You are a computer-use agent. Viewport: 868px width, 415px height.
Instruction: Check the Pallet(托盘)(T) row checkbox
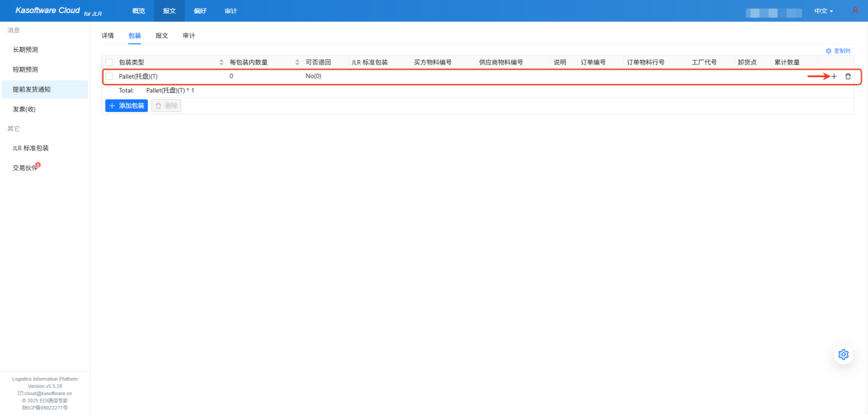[109, 77]
